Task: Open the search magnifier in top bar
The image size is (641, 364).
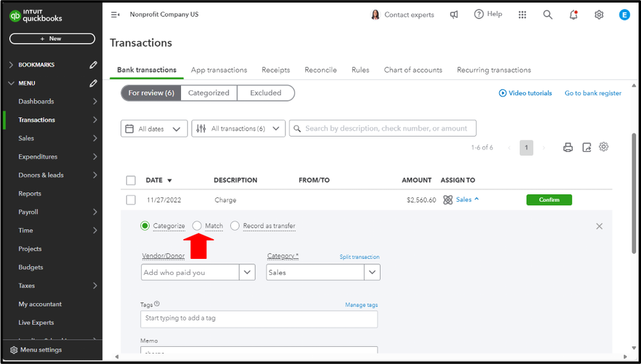Action: 547,15
